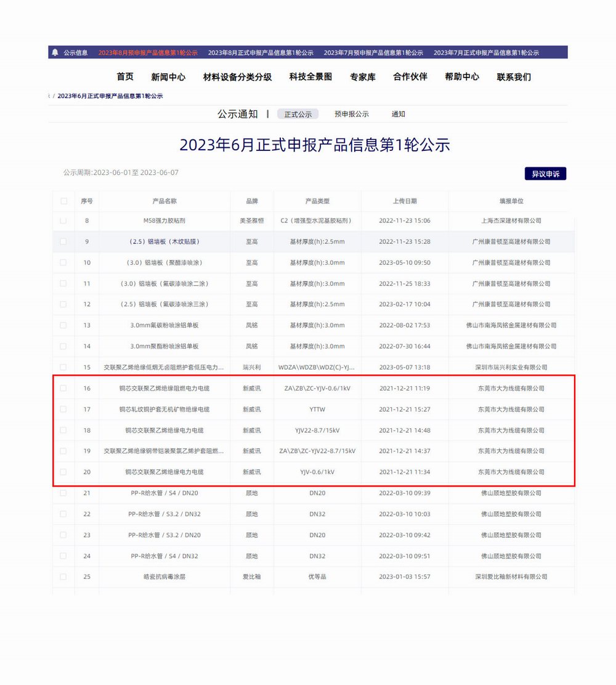Navigate to 科技全景图
The width and height of the screenshot is (616, 685).
tap(310, 77)
